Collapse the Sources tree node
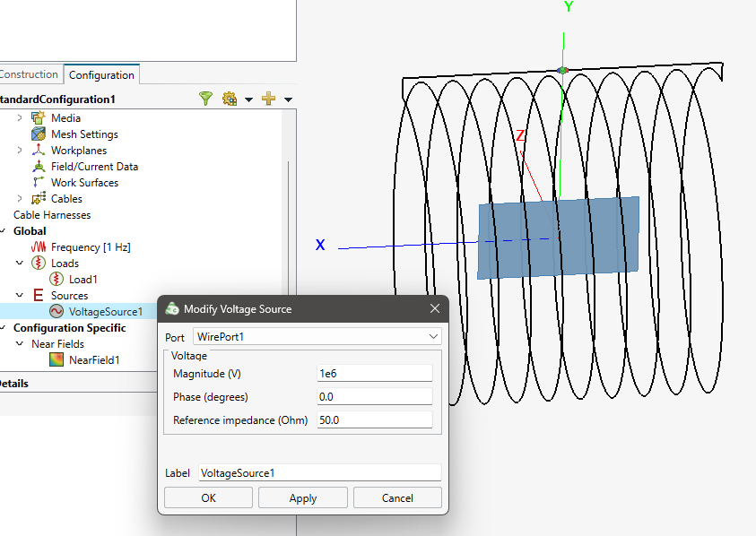Image resolution: width=756 pixels, height=536 pixels. [20, 295]
